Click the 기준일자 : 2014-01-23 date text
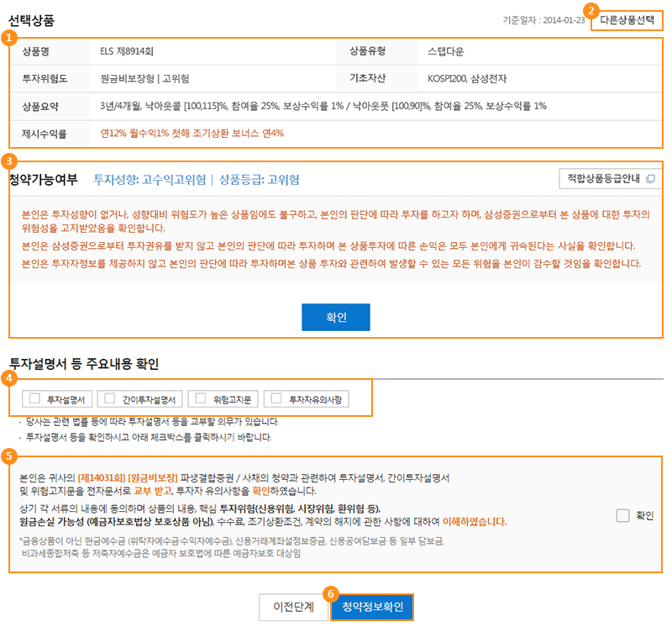This screenshot has width=672, height=627. (x=543, y=20)
